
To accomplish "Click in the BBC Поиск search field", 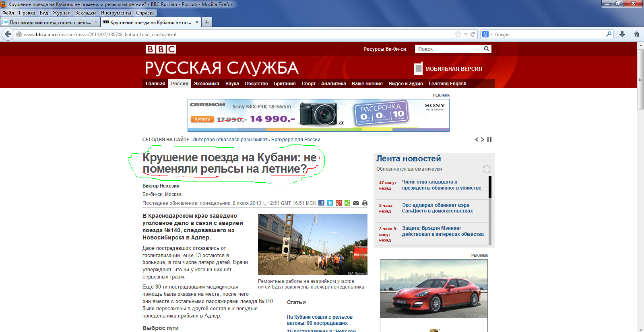I will [448, 49].
